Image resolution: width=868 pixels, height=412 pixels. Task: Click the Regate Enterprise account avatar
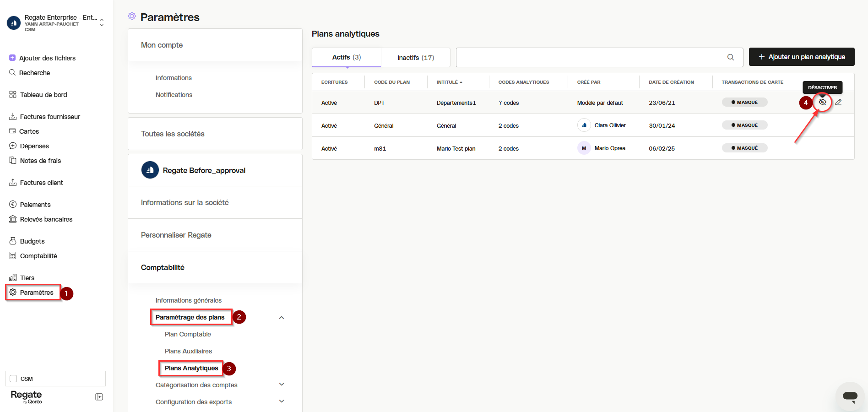click(14, 23)
